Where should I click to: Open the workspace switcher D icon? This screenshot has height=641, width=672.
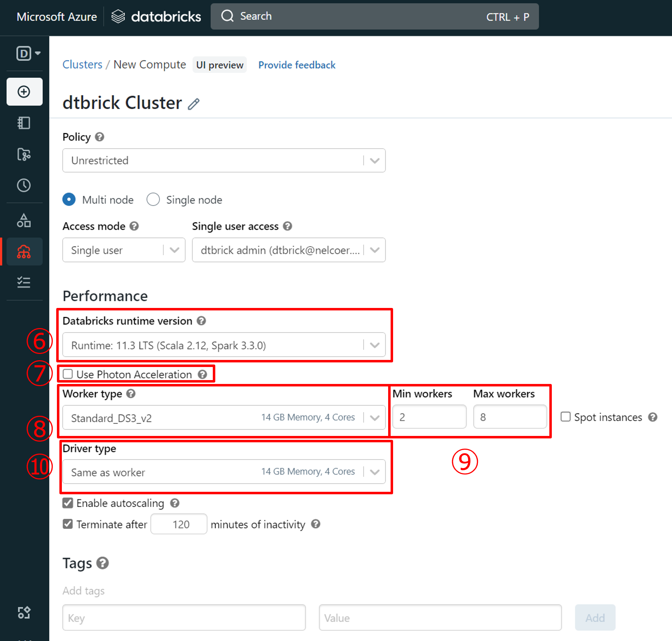[x=28, y=53]
